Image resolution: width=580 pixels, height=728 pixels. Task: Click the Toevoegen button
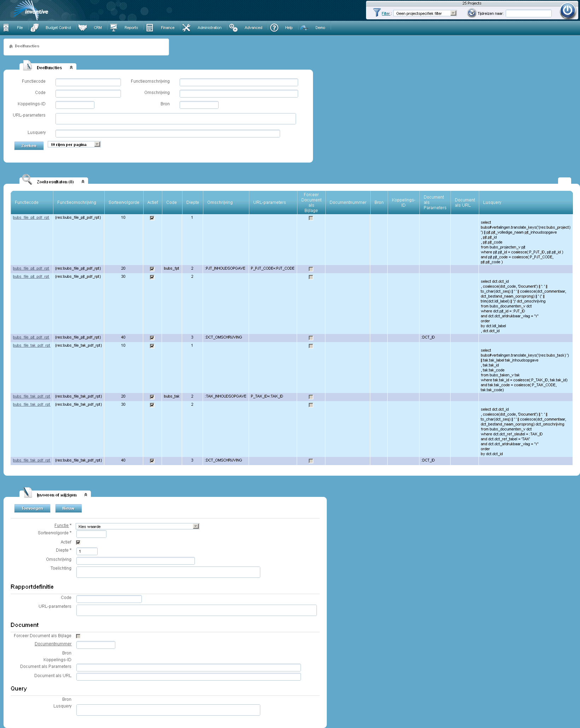(32, 508)
